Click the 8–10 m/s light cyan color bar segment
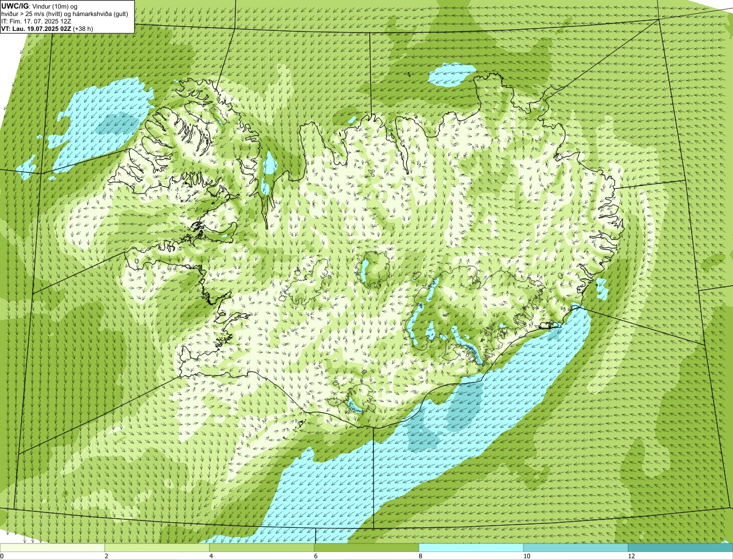Screen dimensions: 733x560 [471, 547]
